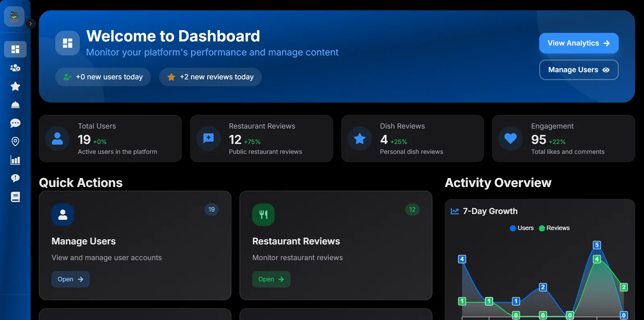
Task: Click the "+2 new reviews today" badge
Action: [x=210, y=77]
